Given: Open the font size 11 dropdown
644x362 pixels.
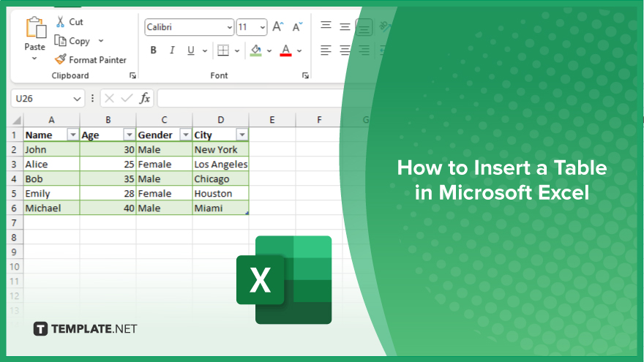Looking at the screenshot, I should pos(262,28).
